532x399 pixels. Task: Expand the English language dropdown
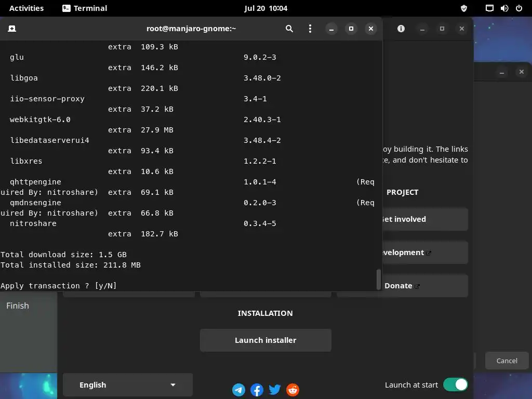[x=128, y=385]
